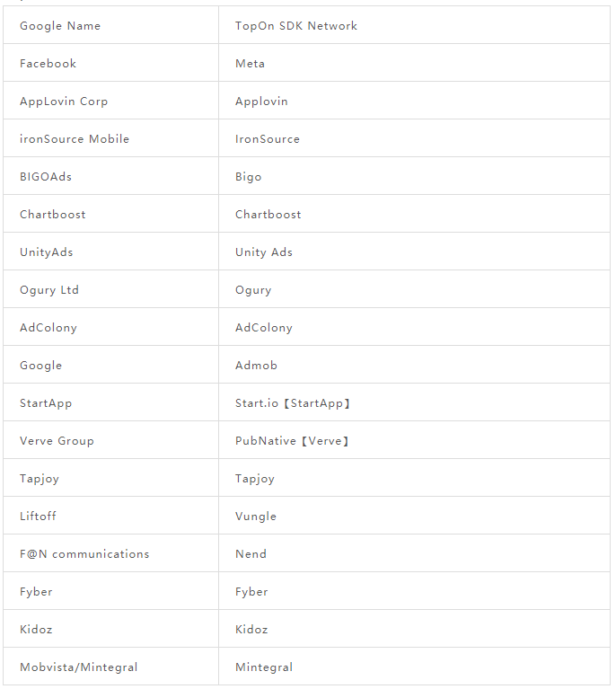The image size is (616, 689).
Task: Click the Bigo network cell
Action: (414, 176)
